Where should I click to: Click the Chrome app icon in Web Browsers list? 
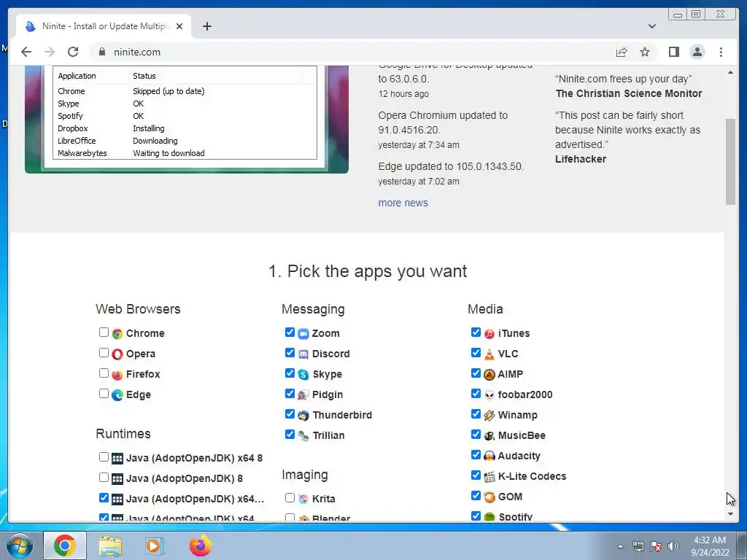117,334
